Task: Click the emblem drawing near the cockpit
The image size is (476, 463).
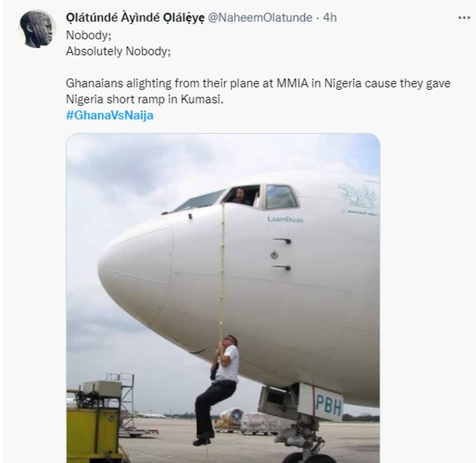Action: tap(357, 195)
